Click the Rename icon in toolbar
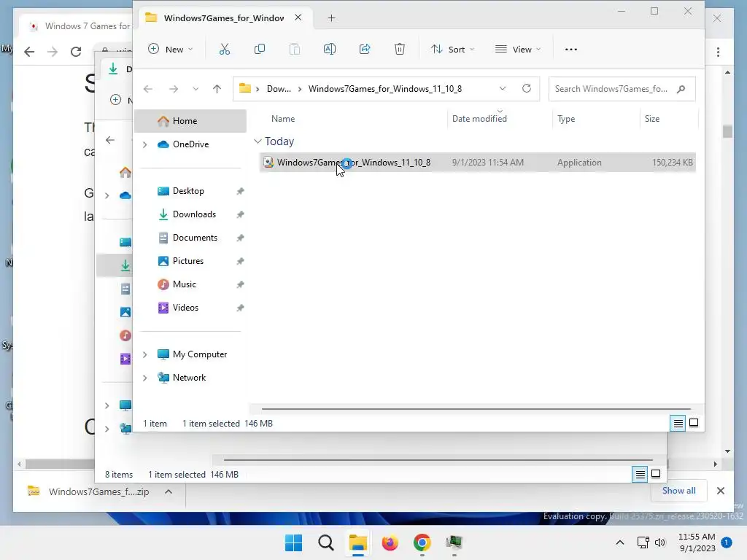 pyautogui.click(x=330, y=49)
